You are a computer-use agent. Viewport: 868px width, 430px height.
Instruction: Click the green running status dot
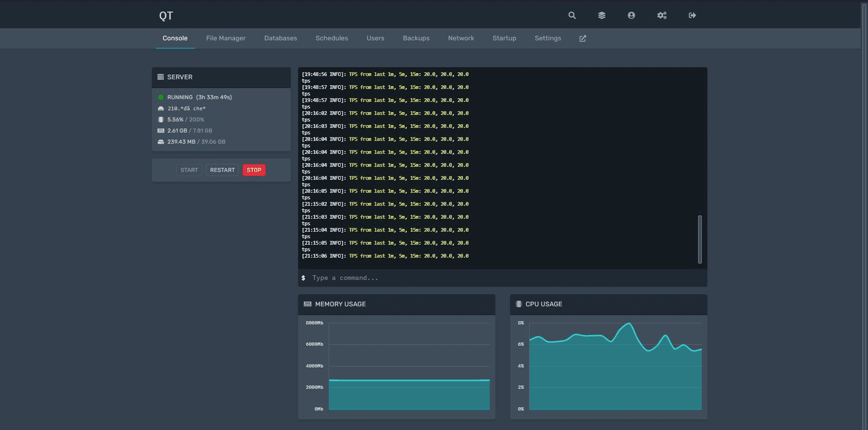[161, 97]
